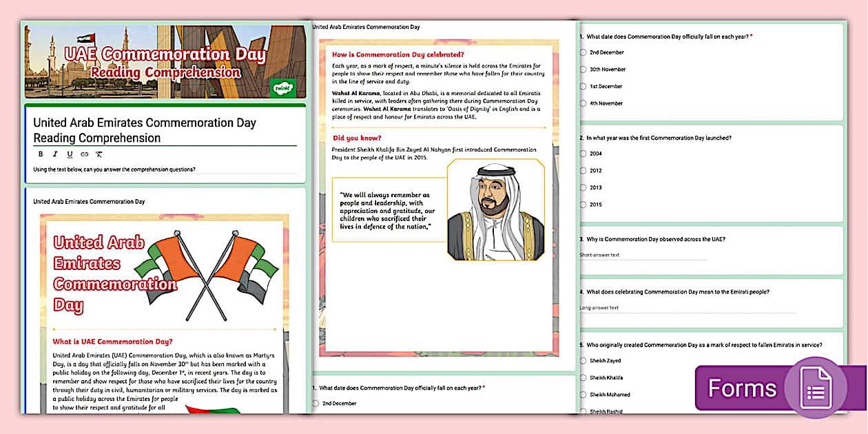The image size is (868, 434).
Task: Open the insert link tool in the toolbar
Action: [x=84, y=154]
